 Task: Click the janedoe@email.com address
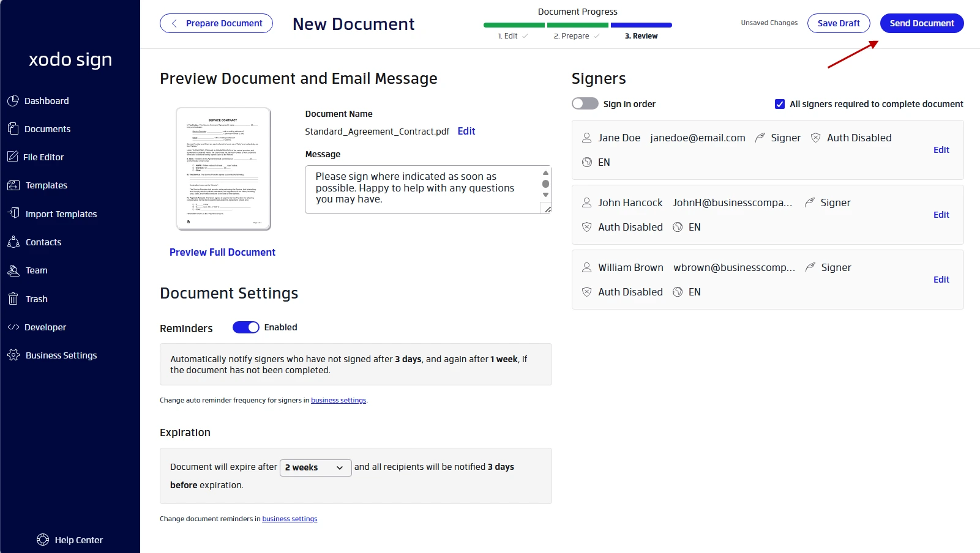(x=698, y=138)
